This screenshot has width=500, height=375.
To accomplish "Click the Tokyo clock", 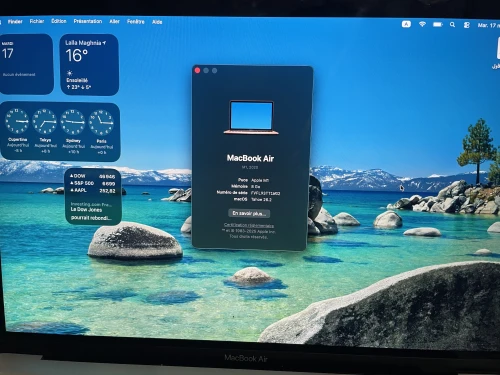I will pos(45,121).
